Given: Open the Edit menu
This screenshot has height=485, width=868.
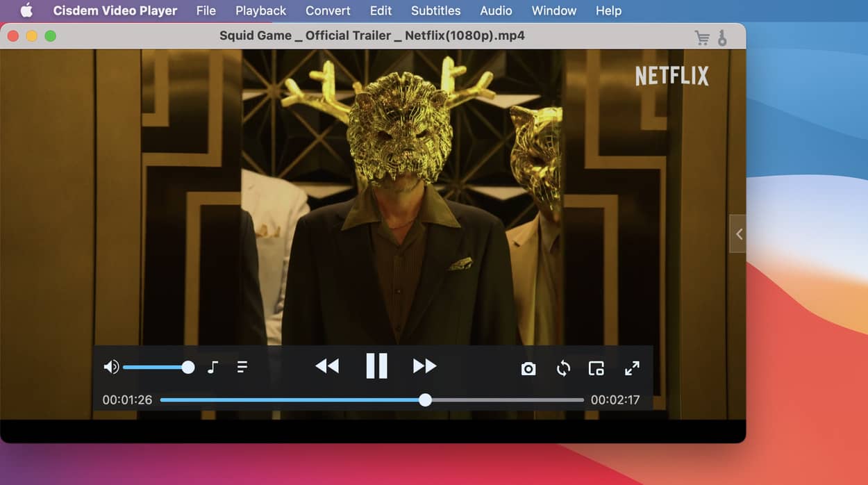Looking at the screenshot, I should tap(381, 10).
